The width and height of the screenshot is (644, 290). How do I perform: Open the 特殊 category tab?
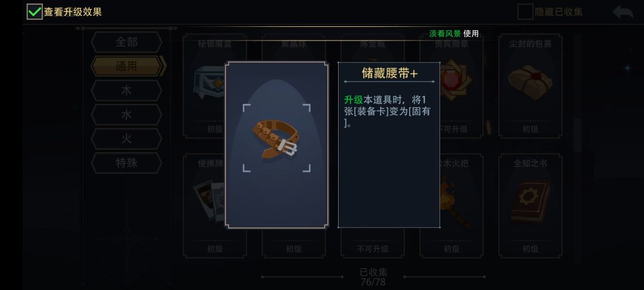point(126,163)
